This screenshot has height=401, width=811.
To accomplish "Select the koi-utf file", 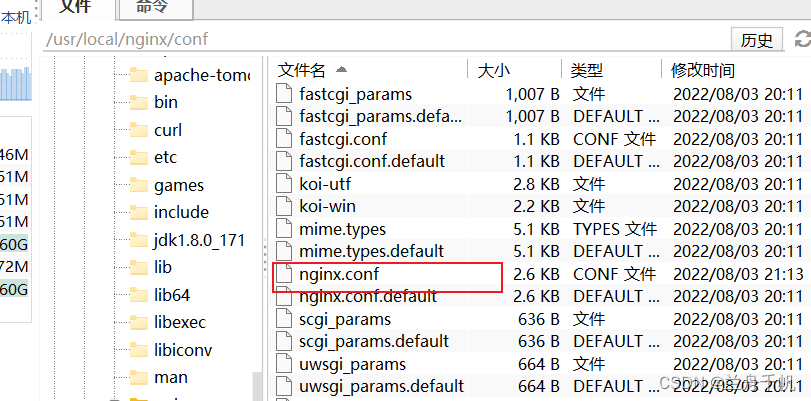I will [325, 184].
